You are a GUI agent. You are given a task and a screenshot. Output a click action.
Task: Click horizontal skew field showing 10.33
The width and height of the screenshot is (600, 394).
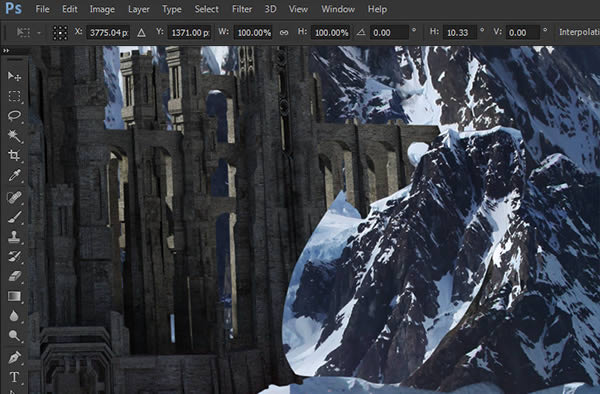point(460,33)
